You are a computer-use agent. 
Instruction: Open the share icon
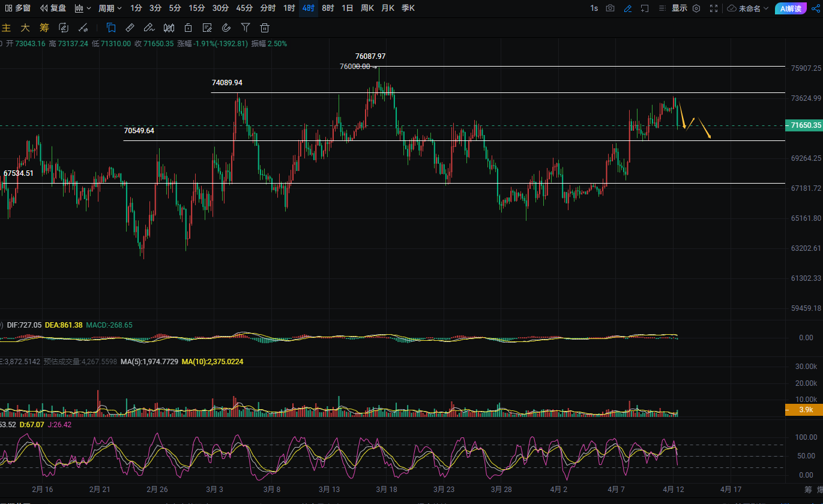point(815,8)
